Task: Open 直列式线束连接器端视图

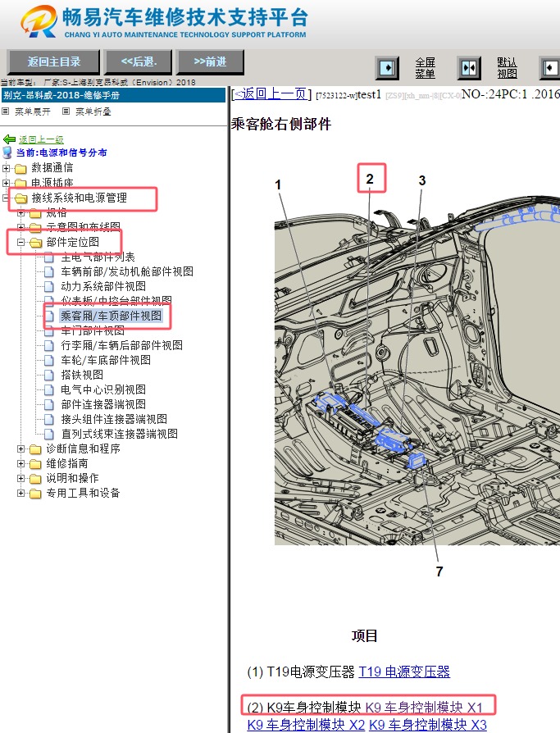Action: [119, 434]
